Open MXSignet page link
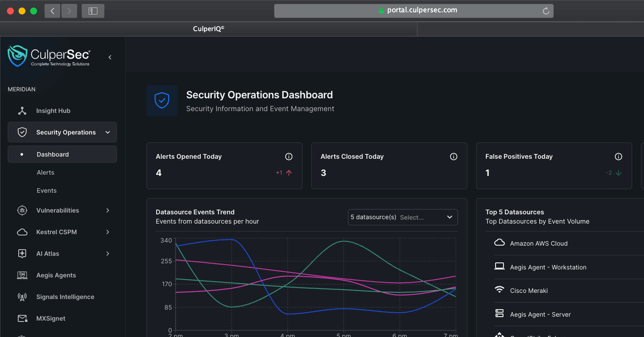The image size is (644, 337). click(x=51, y=319)
